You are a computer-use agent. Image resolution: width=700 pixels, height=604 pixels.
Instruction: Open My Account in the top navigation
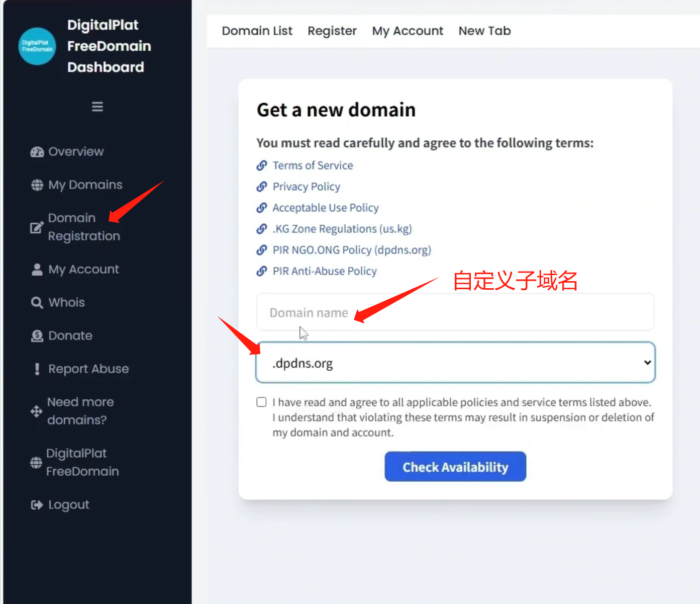click(x=408, y=31)
